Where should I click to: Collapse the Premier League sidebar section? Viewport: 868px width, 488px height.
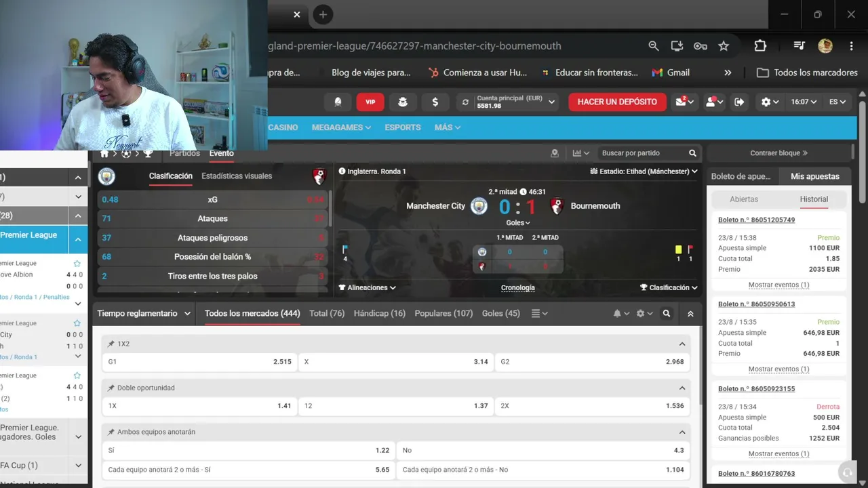(78, 239)
